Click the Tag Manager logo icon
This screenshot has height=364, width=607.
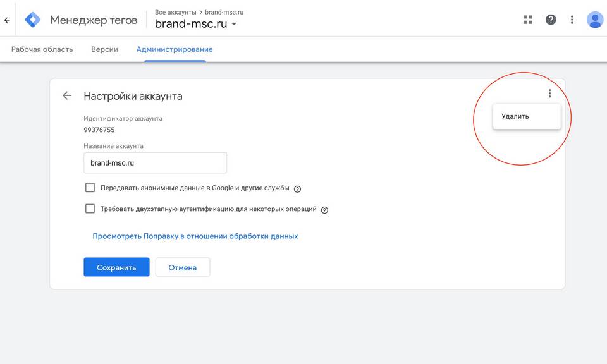tap(32, 20)
